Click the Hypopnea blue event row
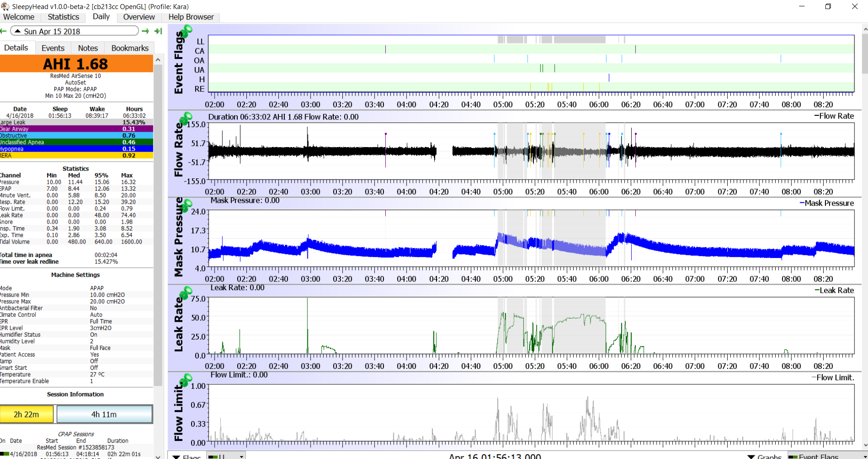The image size is (868, 459). click(76, 148)
